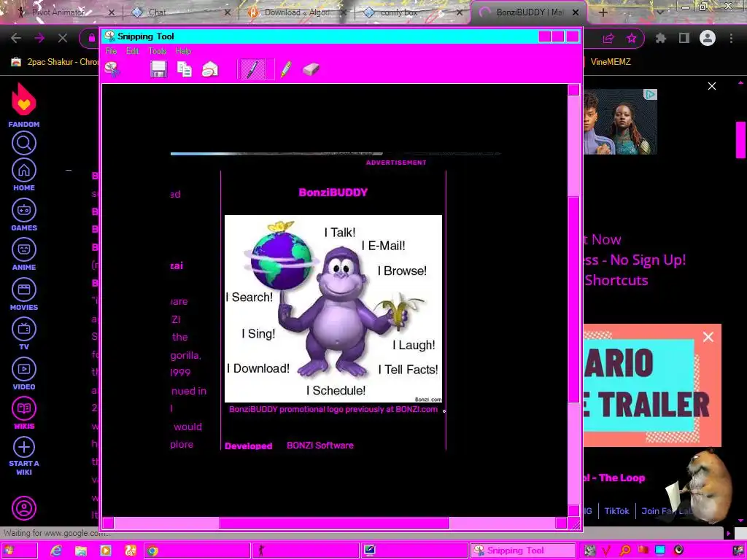Open the Edit menu in Snipping Tool

click(x=133, y=51)
